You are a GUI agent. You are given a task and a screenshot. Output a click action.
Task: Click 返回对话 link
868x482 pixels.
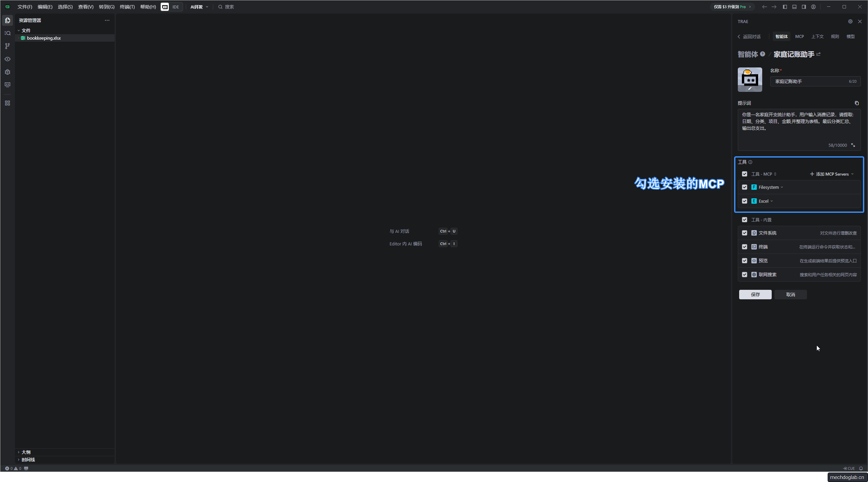(749, 37)
